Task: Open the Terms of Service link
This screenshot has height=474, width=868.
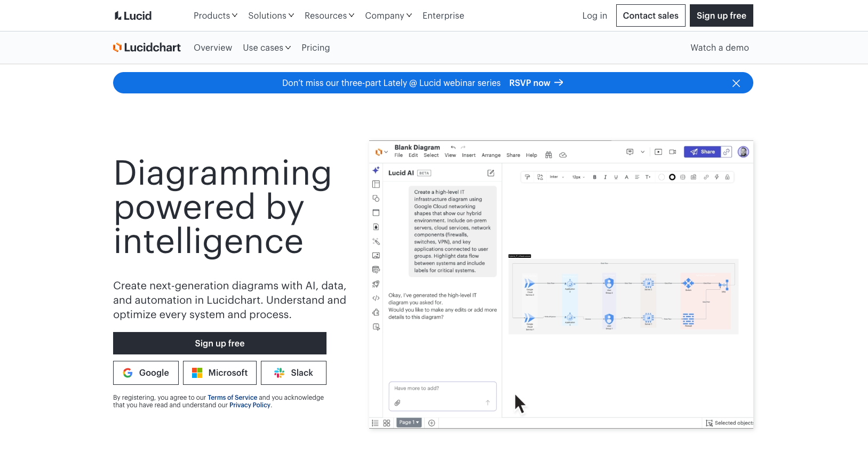Action: [x=233, y=398]
